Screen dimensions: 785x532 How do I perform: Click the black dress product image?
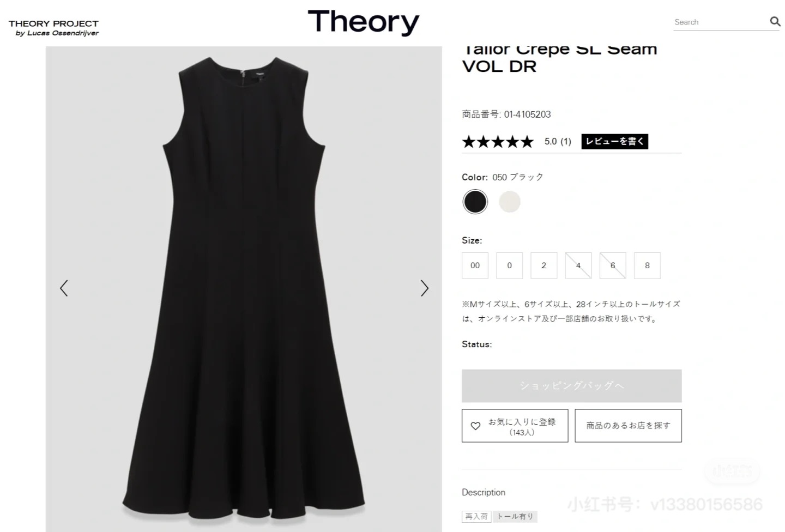(244, 289)
